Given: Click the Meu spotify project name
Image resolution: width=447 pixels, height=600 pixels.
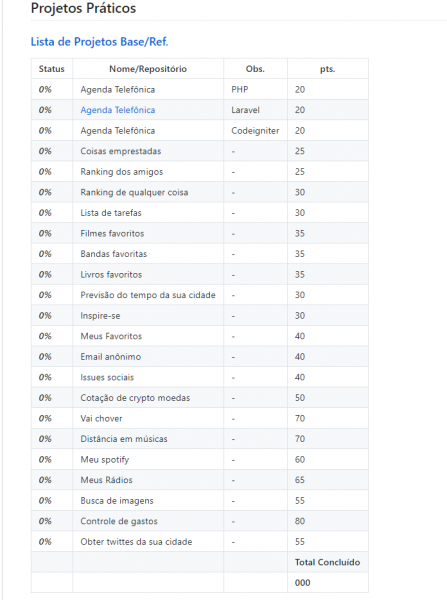Looking at the screenshot, I should pos(104,460).
